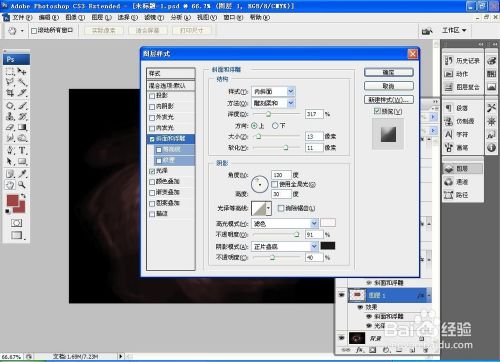Select the Magic Wand tool
500x362 pixels.
click(22, 82)
